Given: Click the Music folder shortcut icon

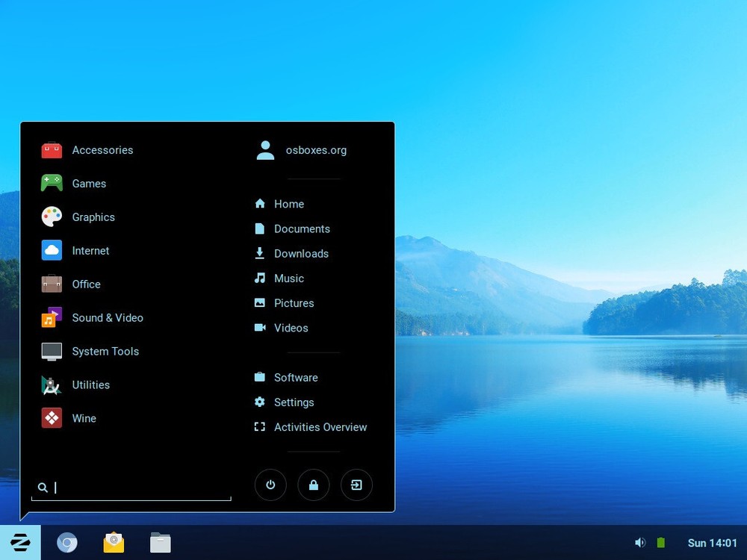Looking at the screenshot, I should (259, 278).
